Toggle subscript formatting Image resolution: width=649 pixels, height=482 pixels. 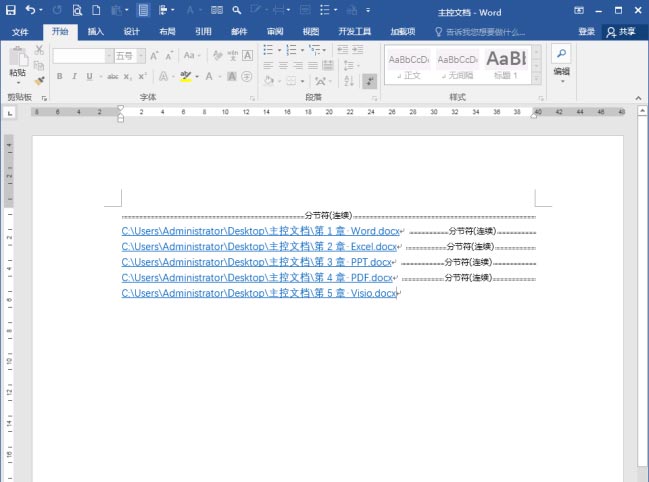pos(128,76)
